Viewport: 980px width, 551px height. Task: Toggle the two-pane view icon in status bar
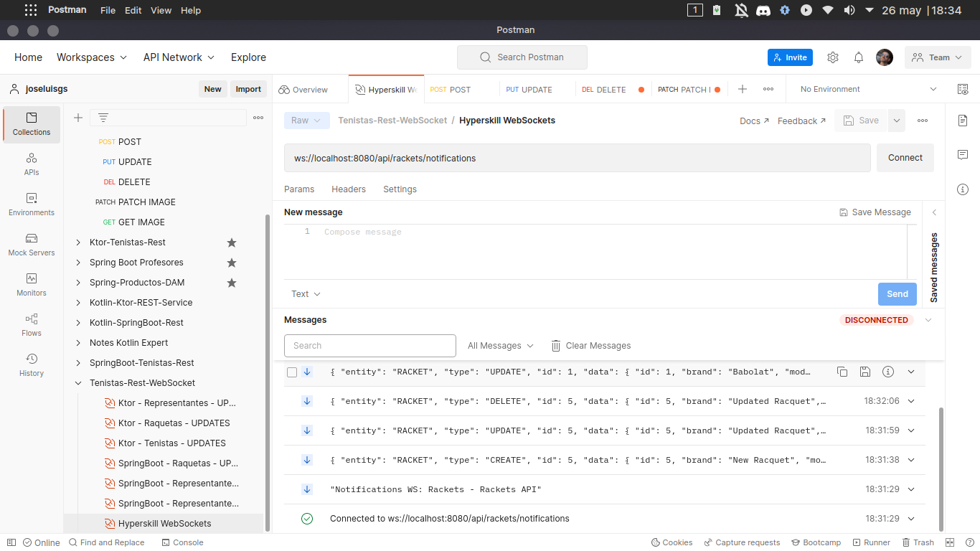[950, 542]
